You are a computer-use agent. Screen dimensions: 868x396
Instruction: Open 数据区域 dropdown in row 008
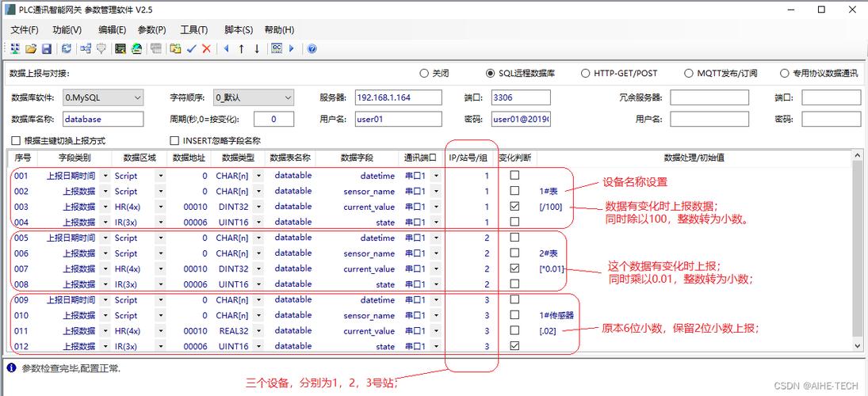(x=160, y=284)
